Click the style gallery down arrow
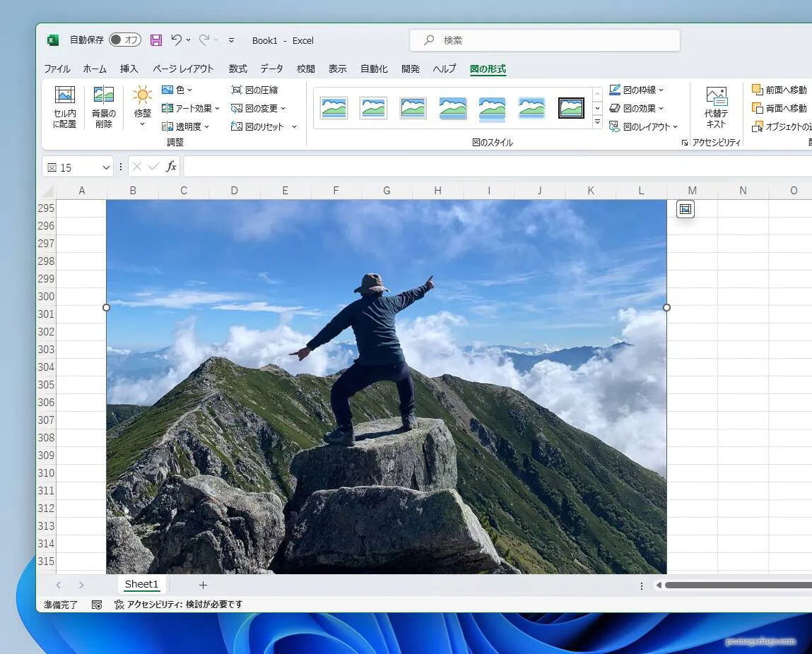812x654 pixels. 597,108
